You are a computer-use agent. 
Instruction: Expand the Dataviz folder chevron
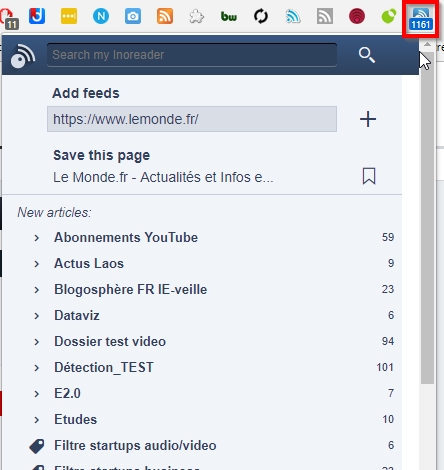pyautogui.click(x=37, y=316)
